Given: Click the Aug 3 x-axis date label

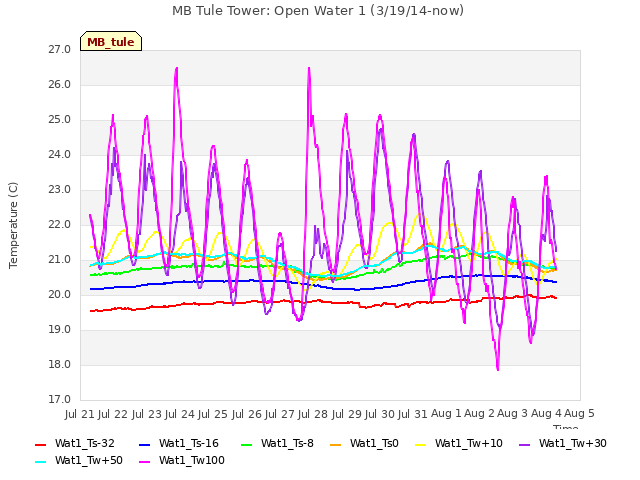Looking at the screenshot, I should 513,414.
